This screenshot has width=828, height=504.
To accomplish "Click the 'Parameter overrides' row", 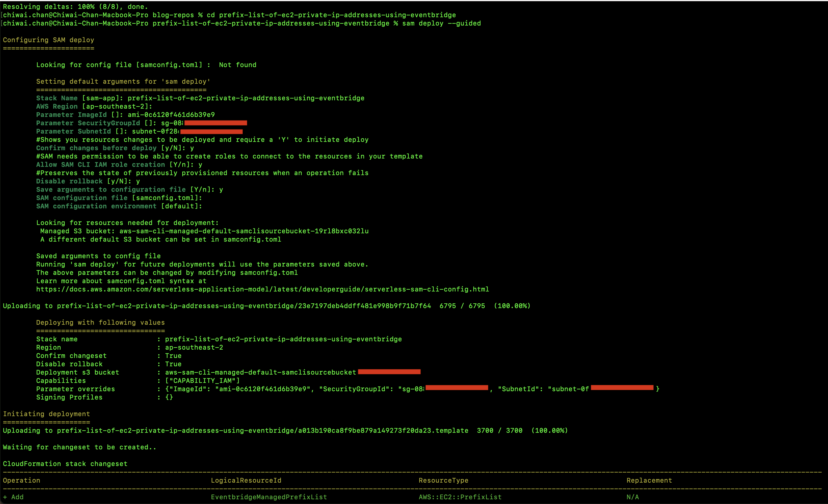I will tap(348, 389).
